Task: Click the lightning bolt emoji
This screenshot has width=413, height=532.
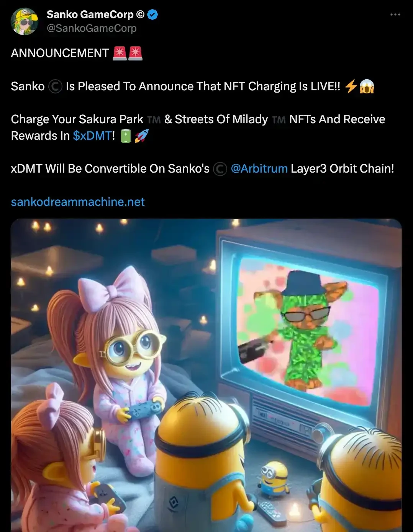Action: (351, 86)
